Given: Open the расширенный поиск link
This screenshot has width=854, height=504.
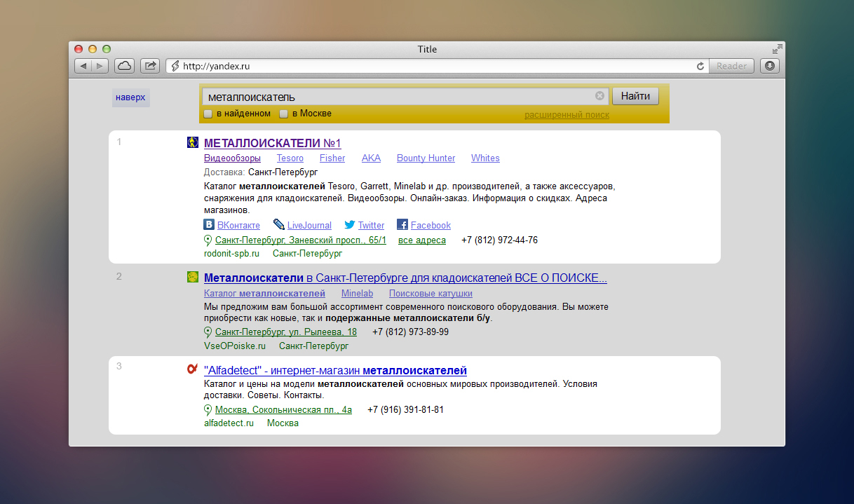Looking at the screenshot, I should pos(567,115).
